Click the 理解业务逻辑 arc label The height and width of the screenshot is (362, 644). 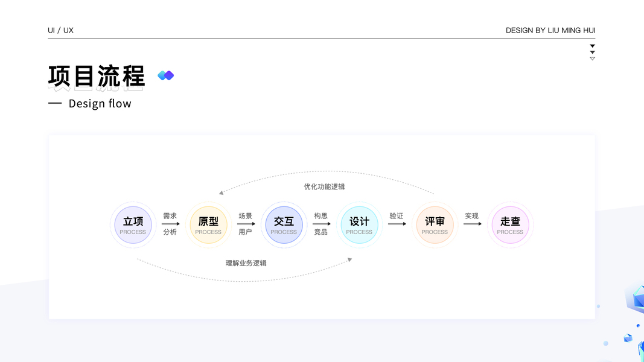point(246,263)
